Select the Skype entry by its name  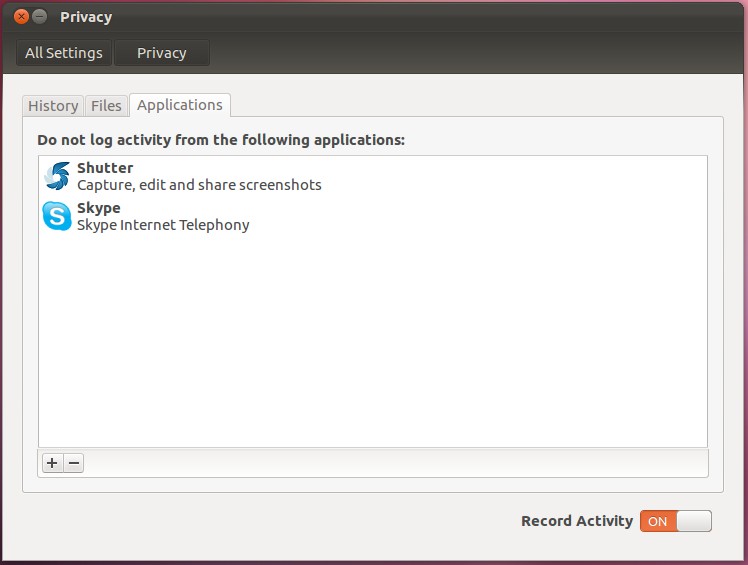[x=99, y=208]
